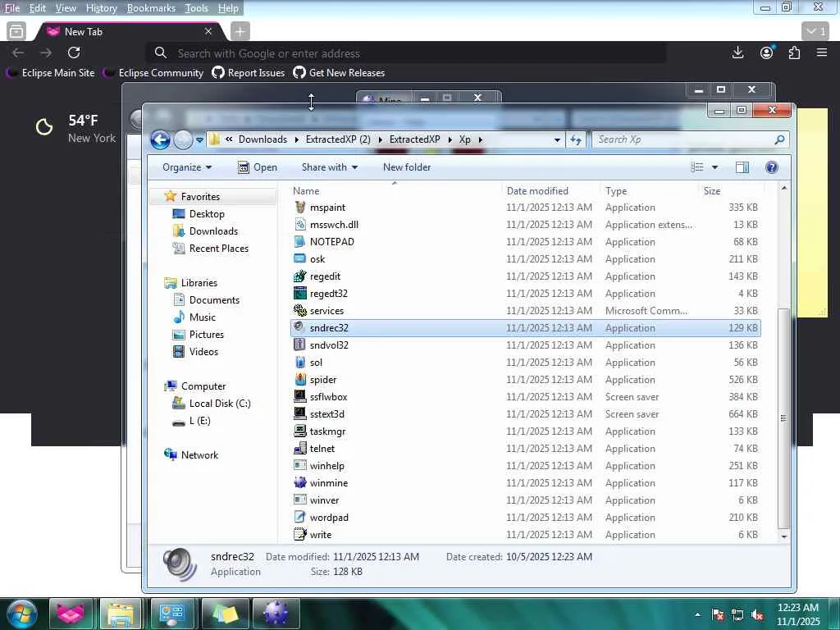
Task: Expand the Organize dropdown menu
Action: point(187,167)
